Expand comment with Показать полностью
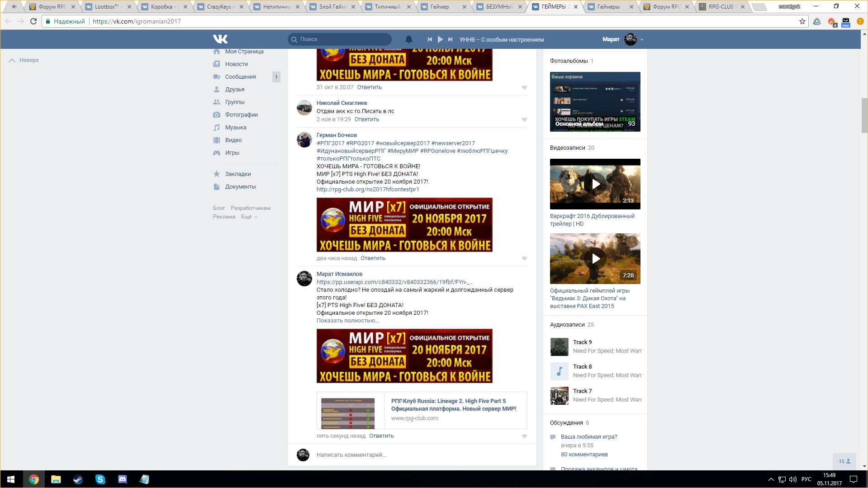This screenshot has width=868, height=488. 347,321
